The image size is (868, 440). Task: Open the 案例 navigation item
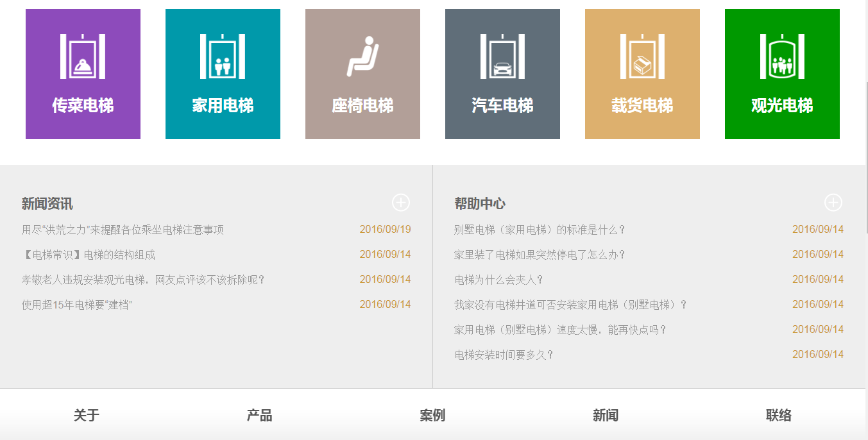coord(432,416)
